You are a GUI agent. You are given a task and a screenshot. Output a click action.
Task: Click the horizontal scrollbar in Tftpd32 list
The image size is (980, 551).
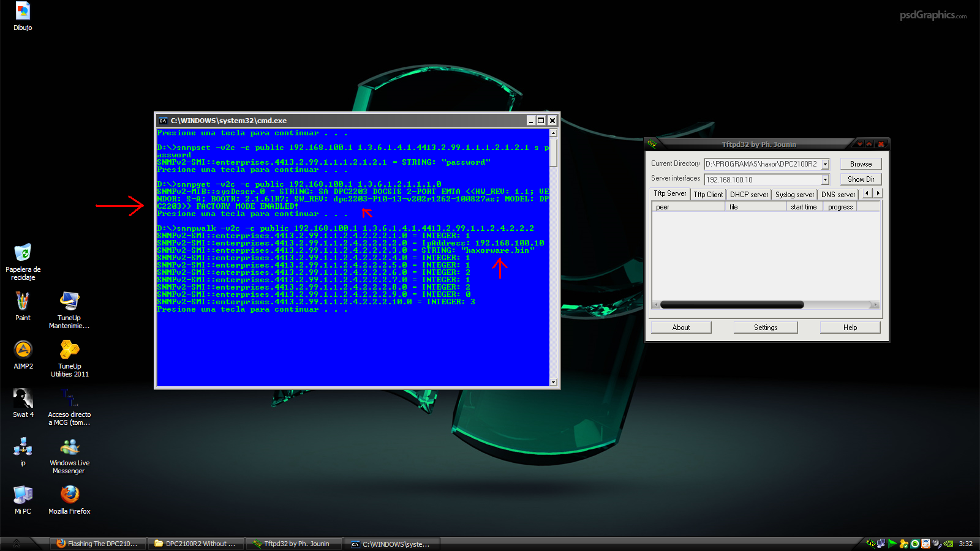pos(732,305)
